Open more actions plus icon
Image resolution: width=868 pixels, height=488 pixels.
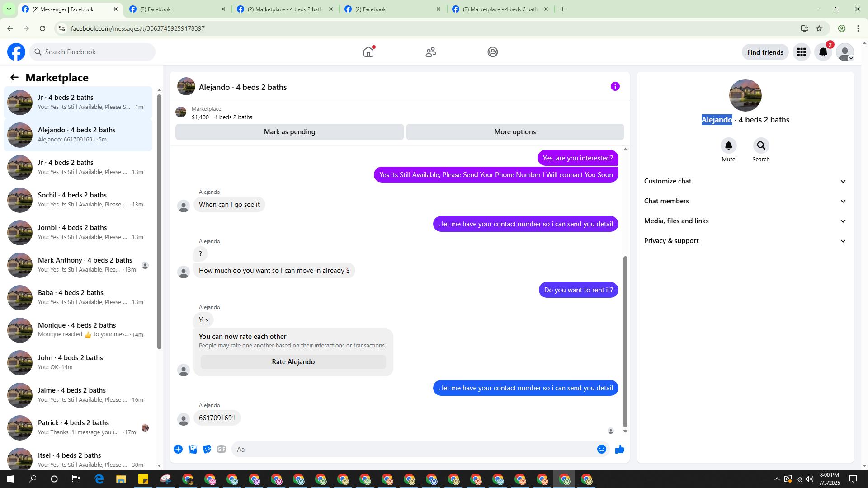[x=178, y=449]
